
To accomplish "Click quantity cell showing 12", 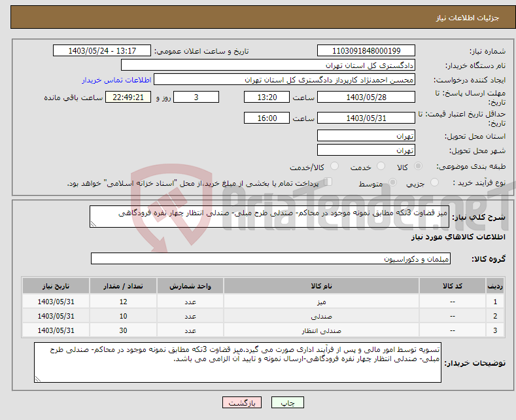I will point(123,302).
